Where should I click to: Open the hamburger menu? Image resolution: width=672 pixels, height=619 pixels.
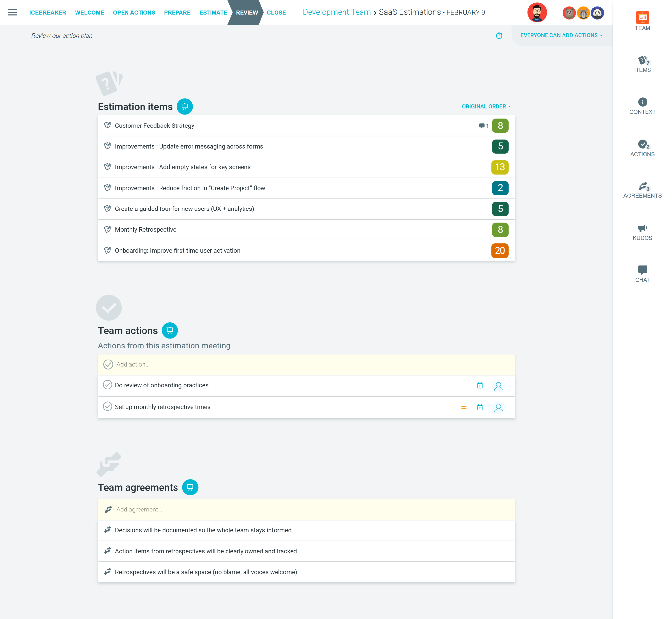12,12
